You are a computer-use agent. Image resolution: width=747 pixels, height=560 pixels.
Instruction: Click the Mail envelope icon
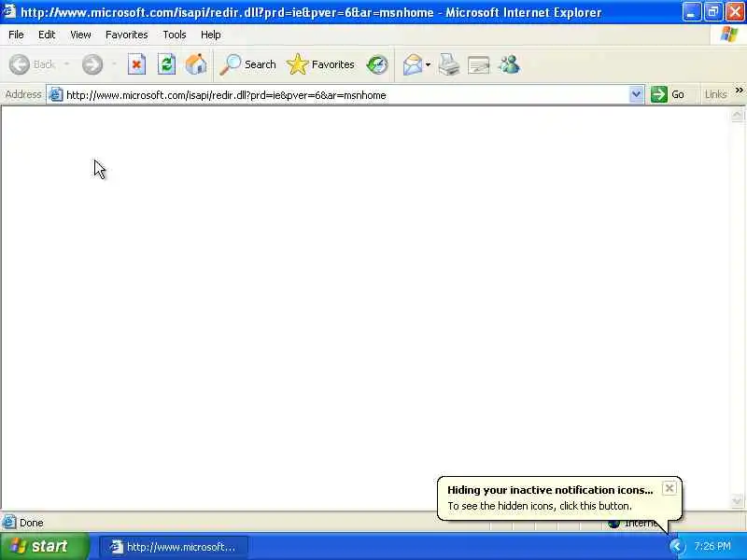point(412,64)
